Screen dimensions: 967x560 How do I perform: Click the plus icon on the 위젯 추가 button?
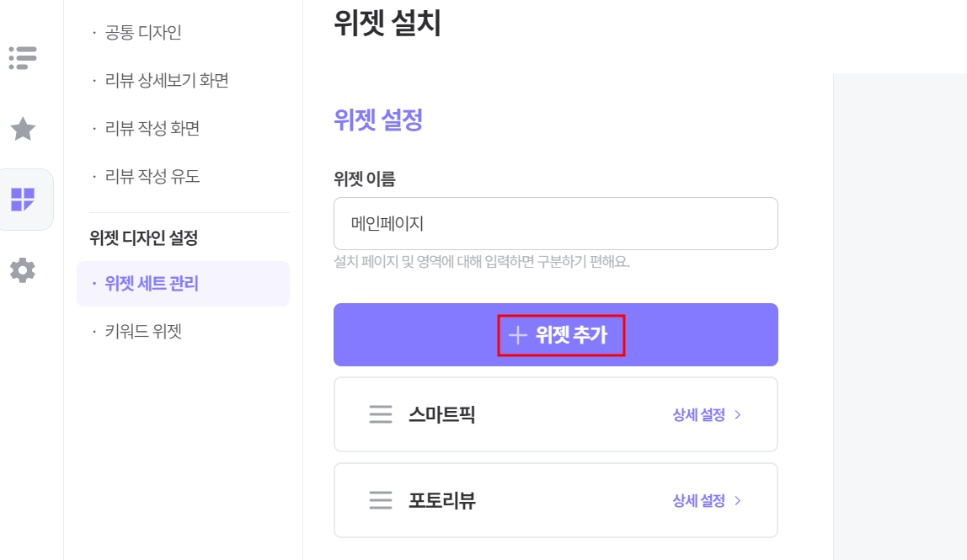[x=517, y=335]
